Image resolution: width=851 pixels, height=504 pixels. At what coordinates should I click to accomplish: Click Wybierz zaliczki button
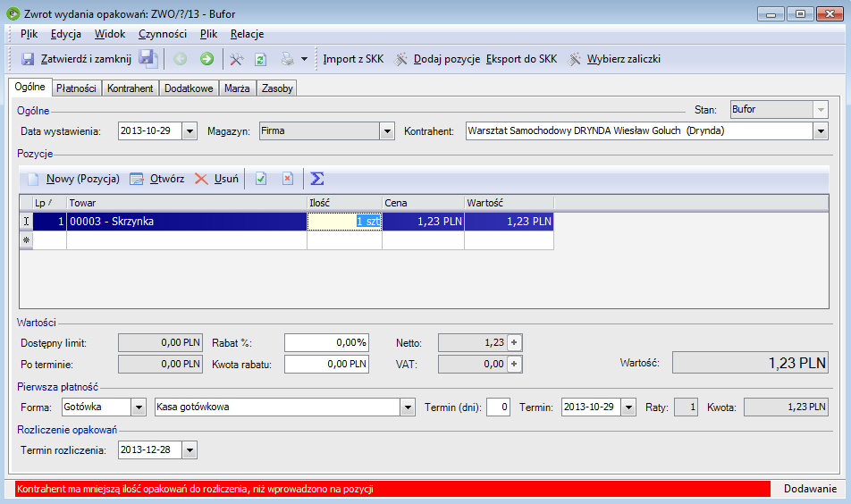click(x=624, y=59)
